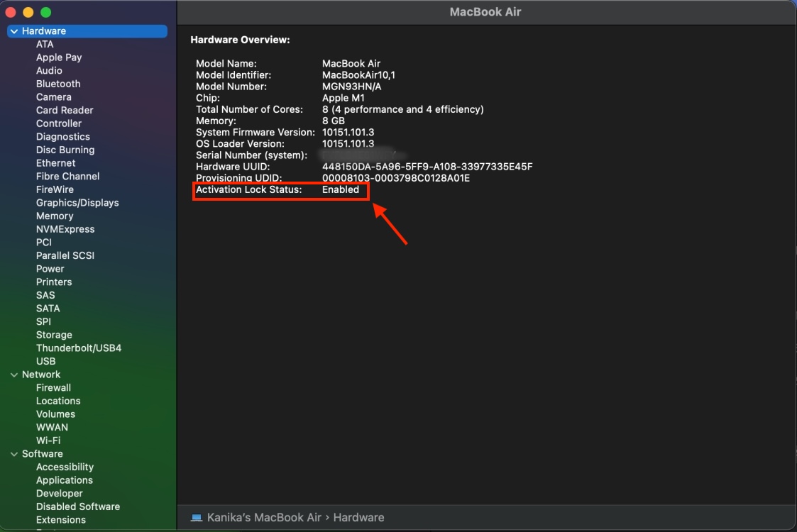Viewport: 797px width, 532px height.
Task: Show NVMExpress device details
Action: [x=65, y=229]
